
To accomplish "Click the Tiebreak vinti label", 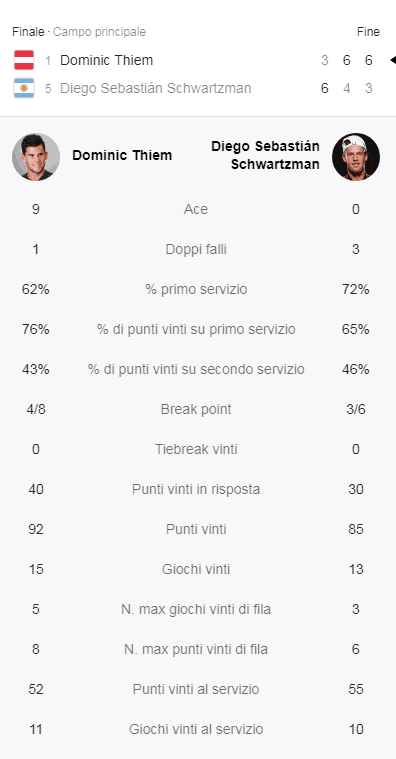I will (196, 449).
